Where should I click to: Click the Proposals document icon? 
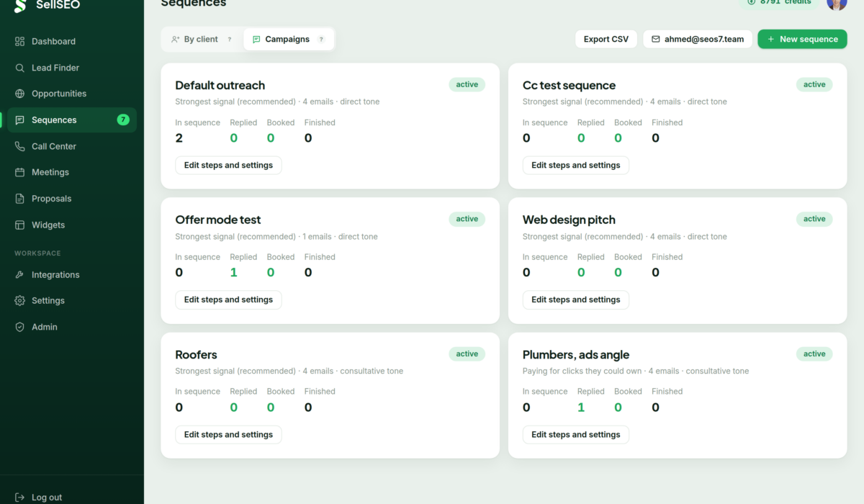(19, 199)
